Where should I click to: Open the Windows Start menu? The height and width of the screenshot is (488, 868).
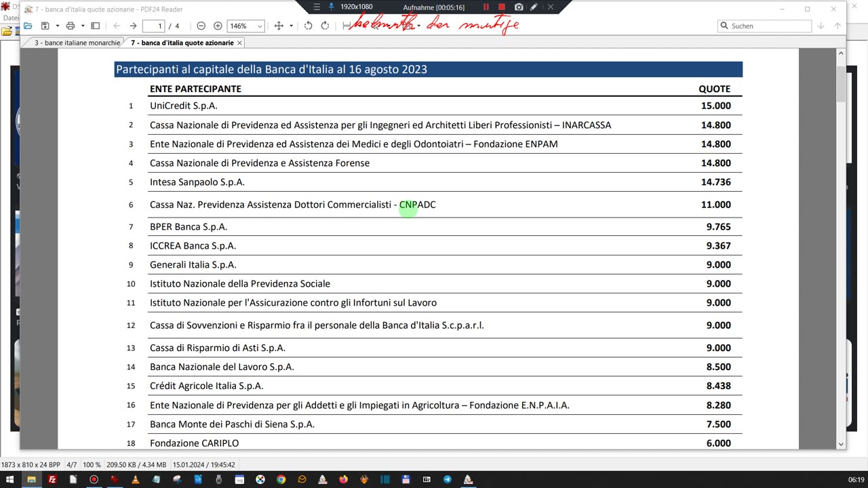click(x=9, y=479)
